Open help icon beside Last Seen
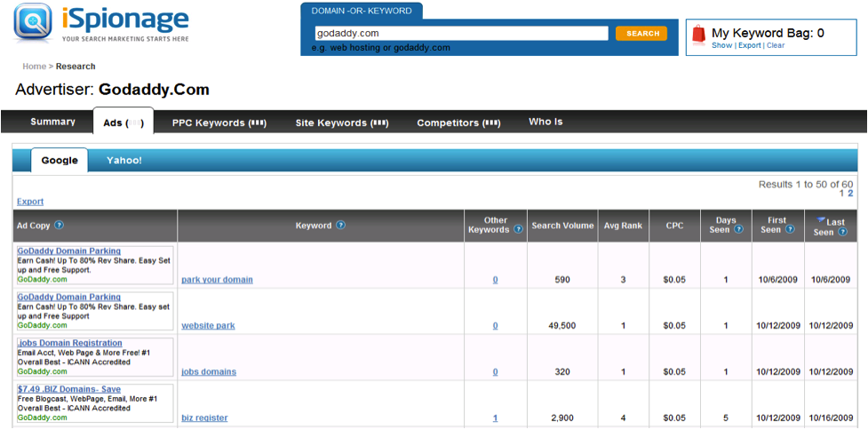This screenshot has width=868, height=429. [842, 232]
